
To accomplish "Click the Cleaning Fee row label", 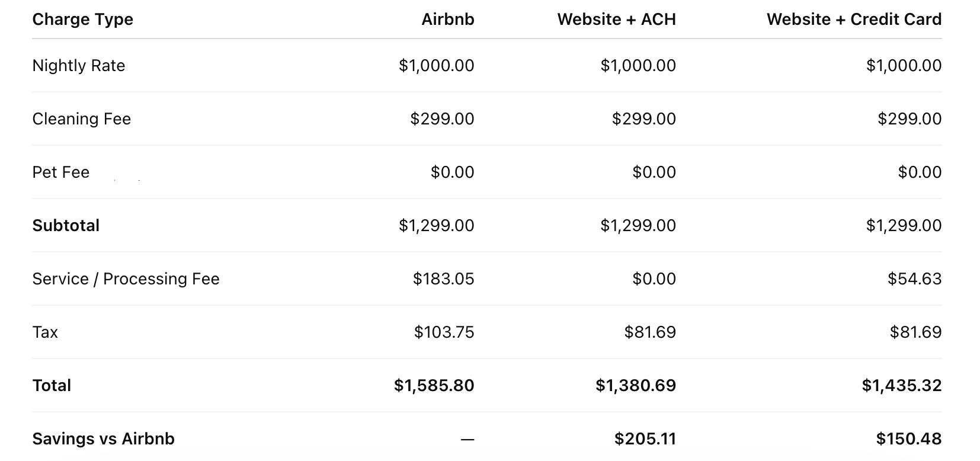I will [81, 119].
